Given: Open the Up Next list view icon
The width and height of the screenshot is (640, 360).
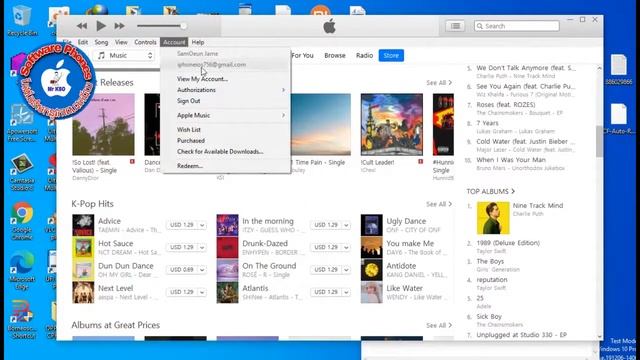Looking at the screenshot, I should (456, 26).
